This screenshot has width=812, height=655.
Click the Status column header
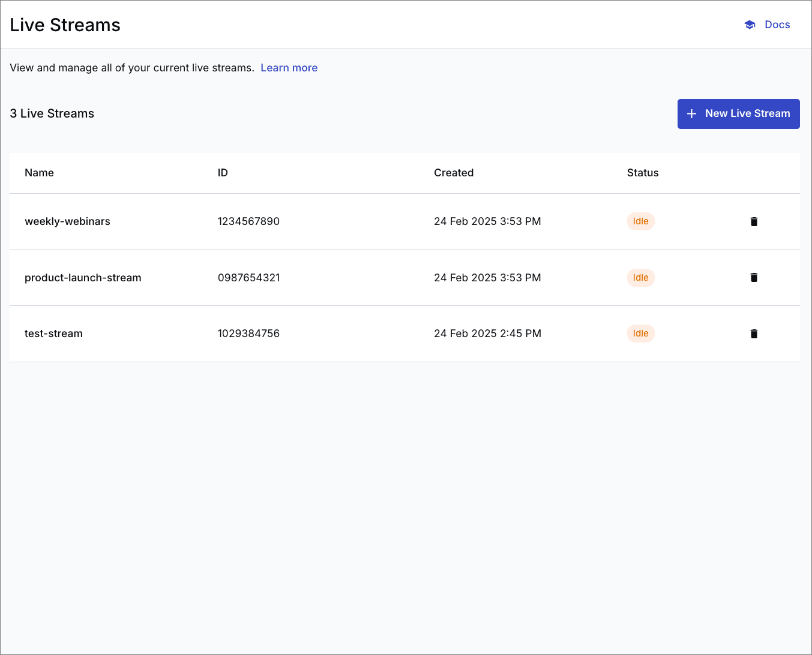[x=643, y=173]
